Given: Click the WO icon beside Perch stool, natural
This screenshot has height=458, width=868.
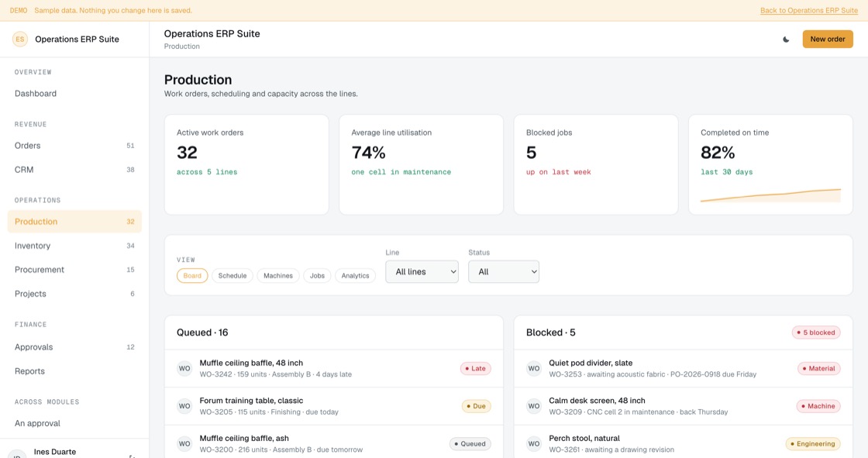Looking at the screenshot, I should point(534,443).
